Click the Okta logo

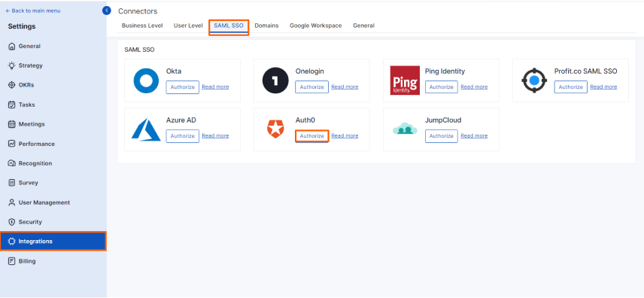(x=146, y=81)
